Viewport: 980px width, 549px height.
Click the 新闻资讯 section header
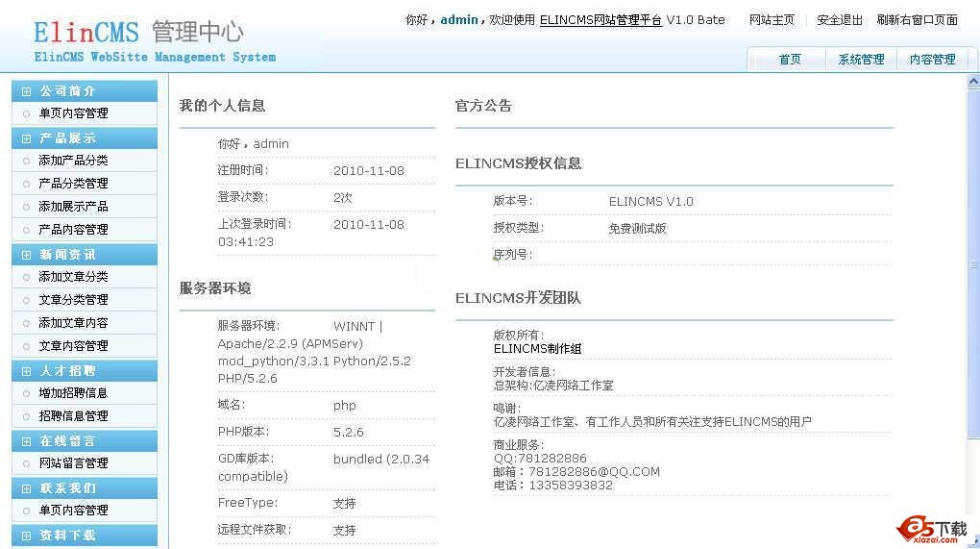coord(85,255)
